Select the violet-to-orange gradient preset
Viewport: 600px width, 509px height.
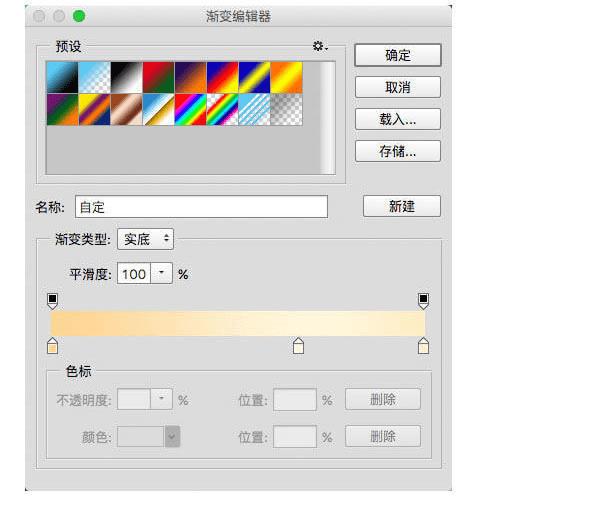pos(190,77)
